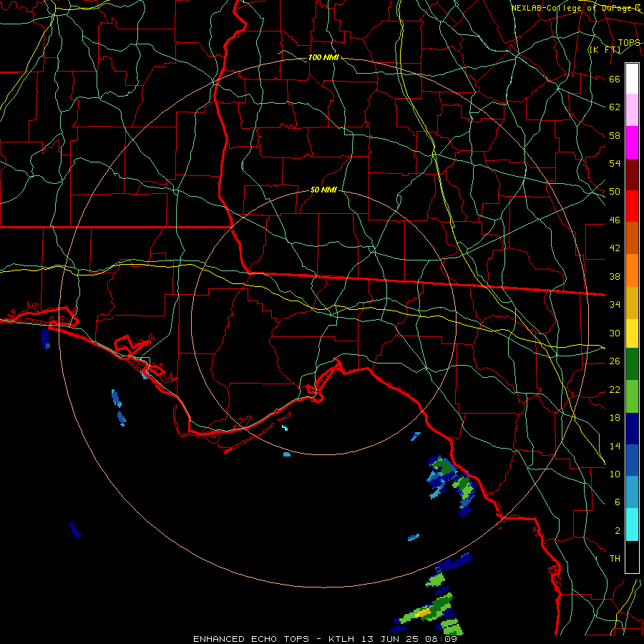Pick the dark green legend swatch
This screenshot has height=644, width=644.
point(632,364)
